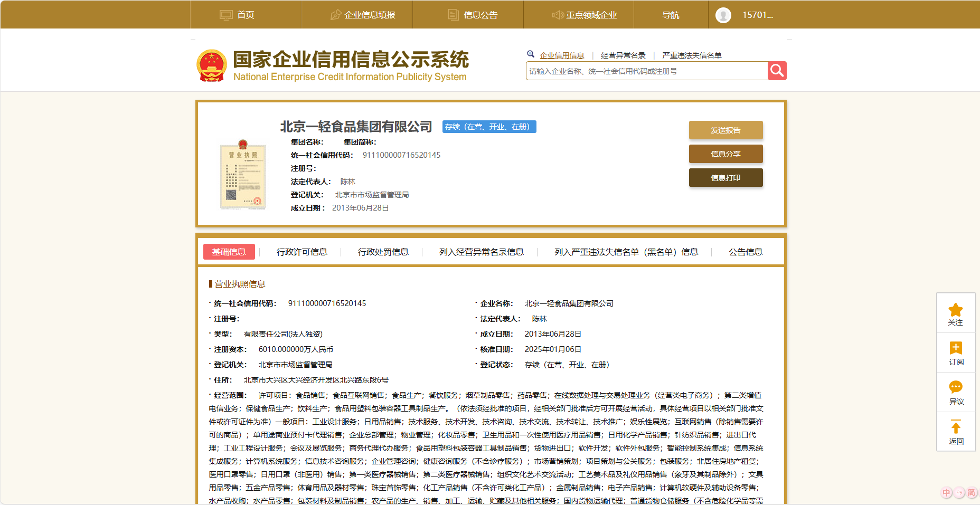Select the 企业信用信息 search category
This screenshot has height=505, width=980.
coord(562,55)
